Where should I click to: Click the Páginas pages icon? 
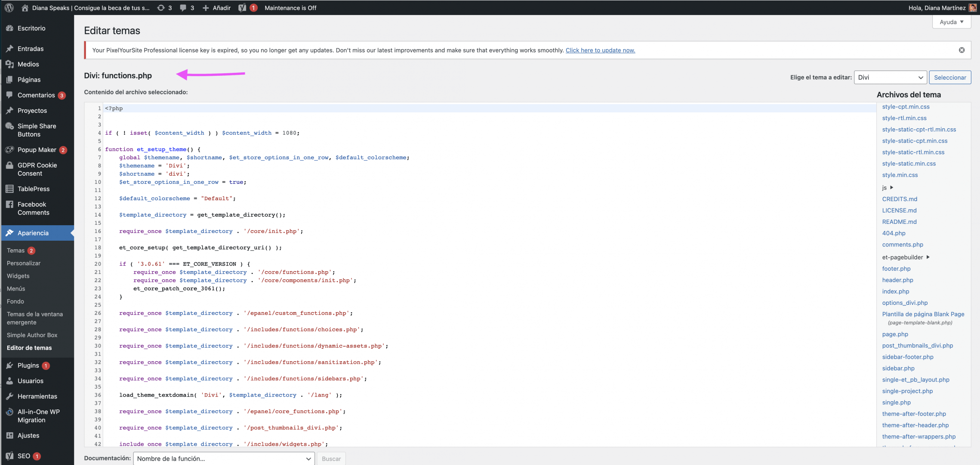pos(9,80)
